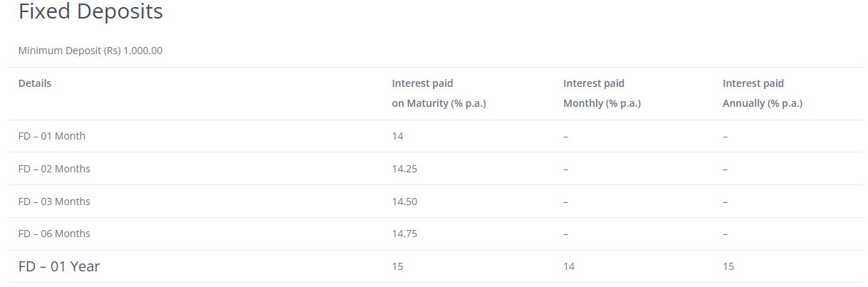Click Interest paid Monthly column header
The image size is (868, 287).
pos(602,93)
